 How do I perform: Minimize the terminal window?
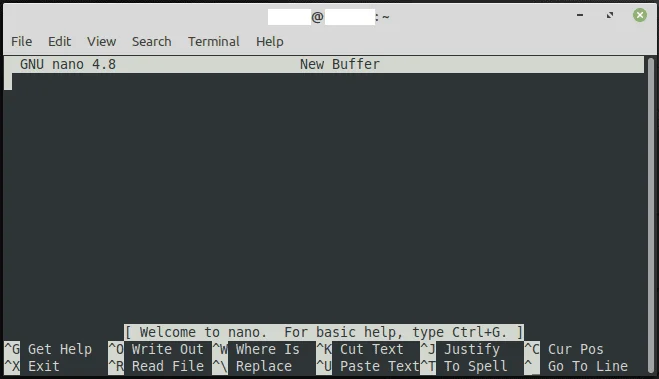580,16
